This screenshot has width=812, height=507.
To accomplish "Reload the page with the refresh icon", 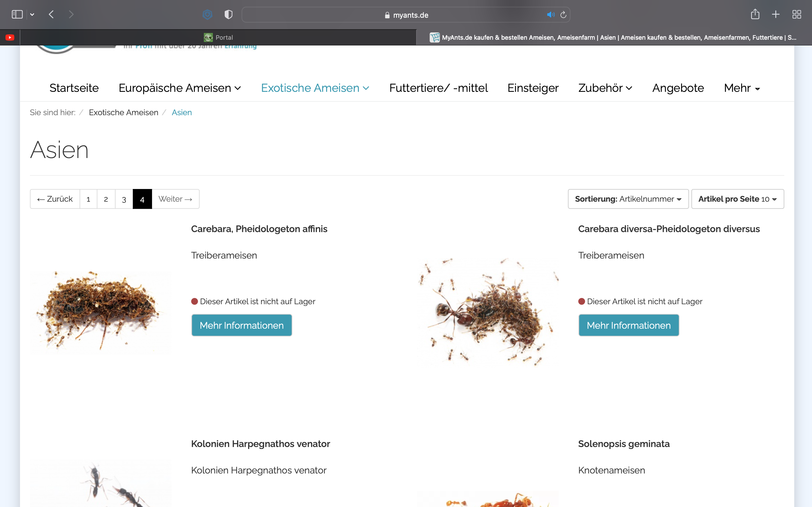I will click(x=563, y=15).
